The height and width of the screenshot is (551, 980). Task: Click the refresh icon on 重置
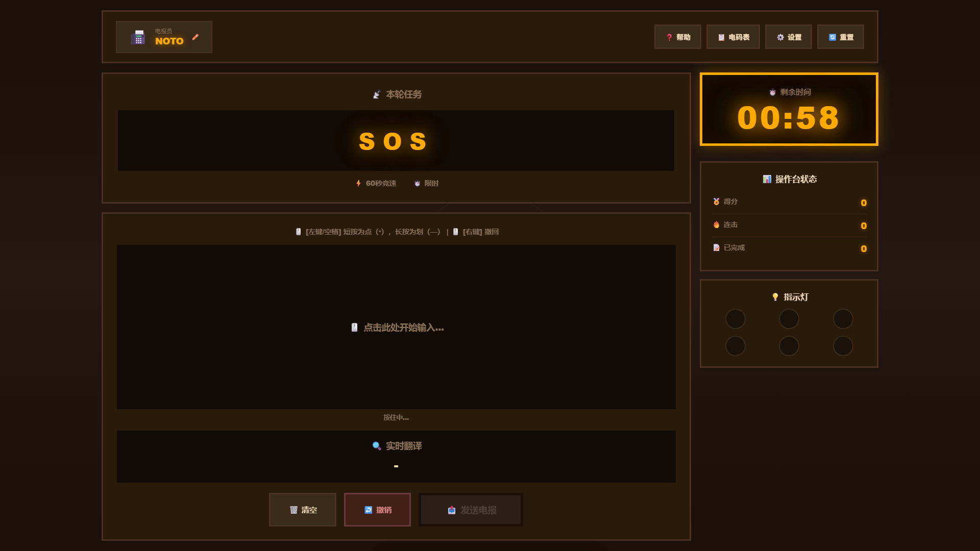click(832, 37)
